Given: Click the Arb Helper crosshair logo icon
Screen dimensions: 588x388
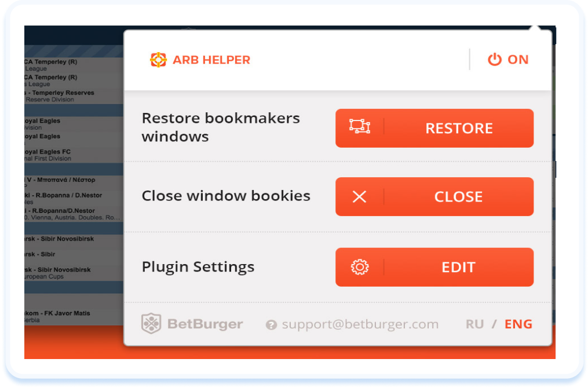Looking at the screenshot, I should (158, 60).
